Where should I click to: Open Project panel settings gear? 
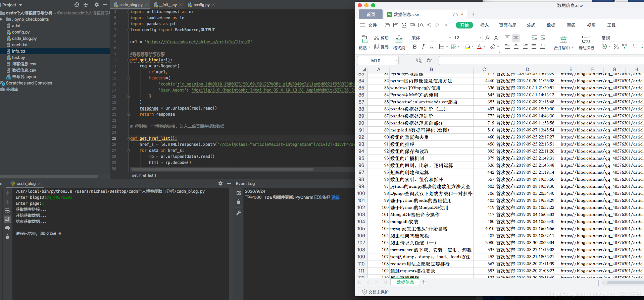coord(97,5)
